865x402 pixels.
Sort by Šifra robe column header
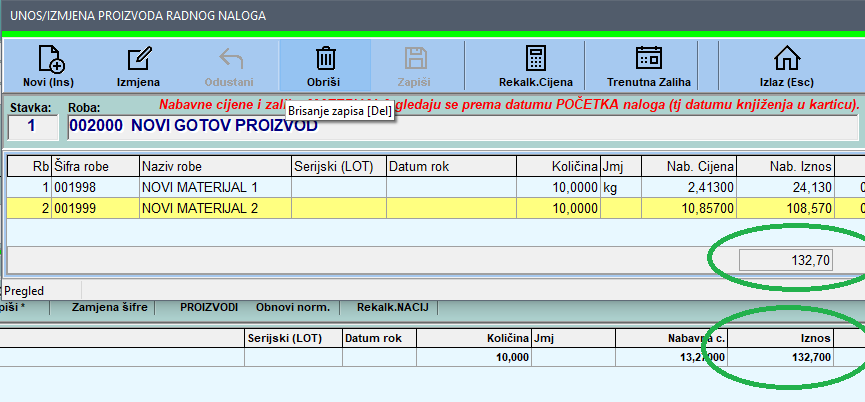[95, 167]
